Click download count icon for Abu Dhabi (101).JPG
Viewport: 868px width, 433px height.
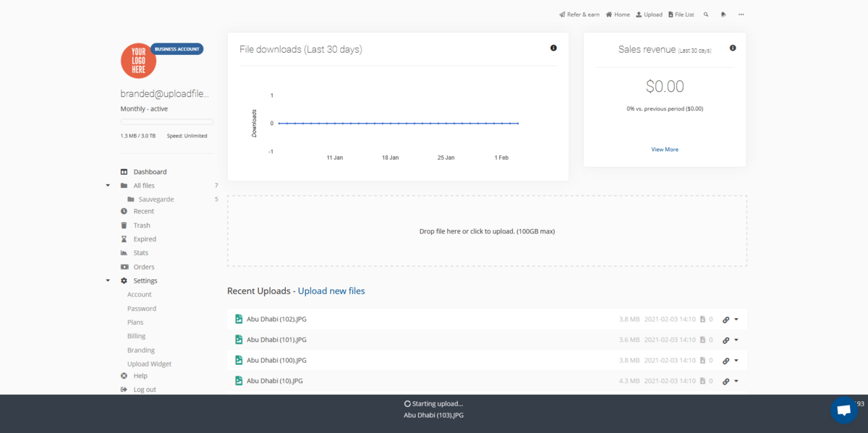pyautogui.click(x=703, y=340)
